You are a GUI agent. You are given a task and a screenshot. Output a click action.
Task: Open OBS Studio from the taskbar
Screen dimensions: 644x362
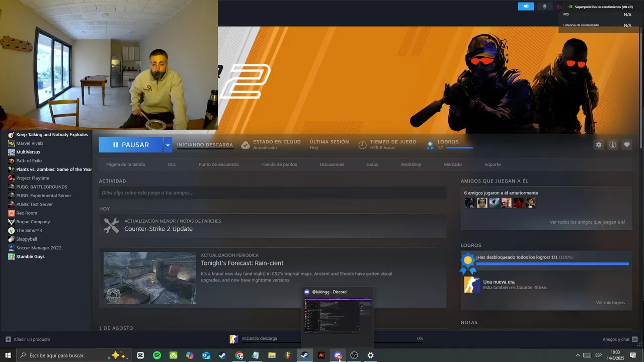[x=354, y=355]
